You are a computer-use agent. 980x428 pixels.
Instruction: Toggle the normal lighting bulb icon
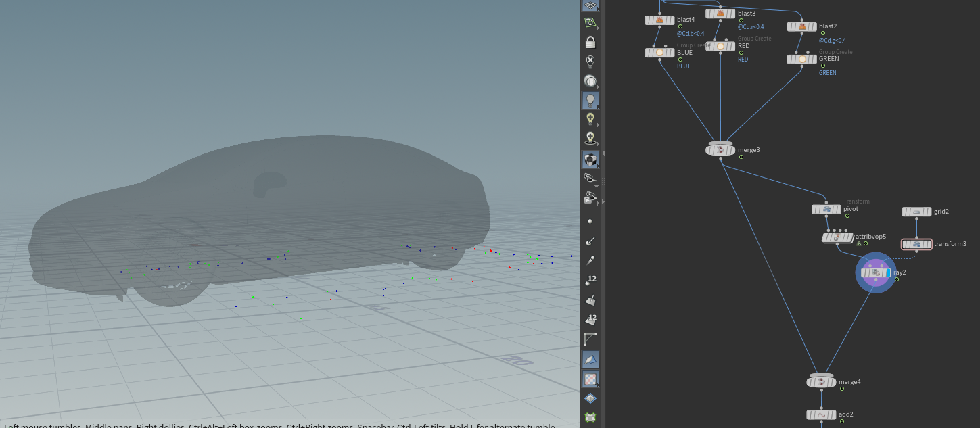[x=590, y=101]
